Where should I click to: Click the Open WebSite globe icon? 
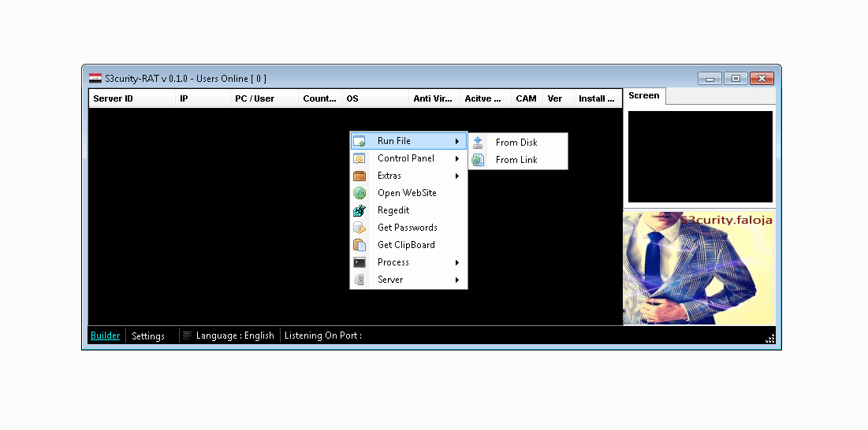pyautogui.click(x=359, y=193)
